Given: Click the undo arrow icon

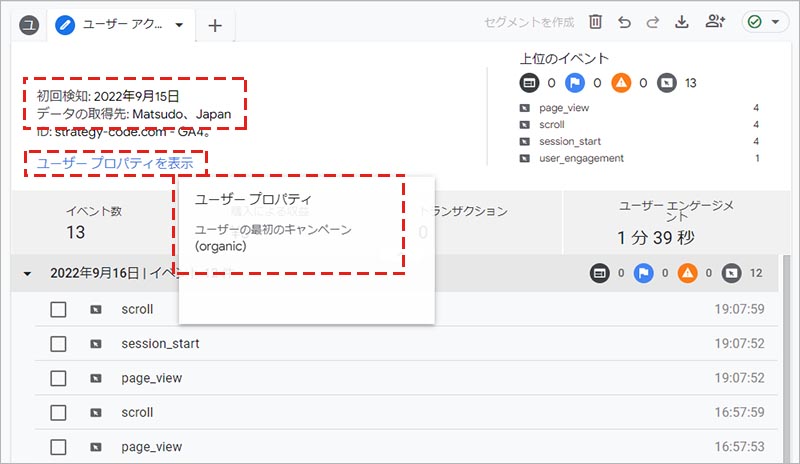Looking at the screenshot, I should (625, 23).
